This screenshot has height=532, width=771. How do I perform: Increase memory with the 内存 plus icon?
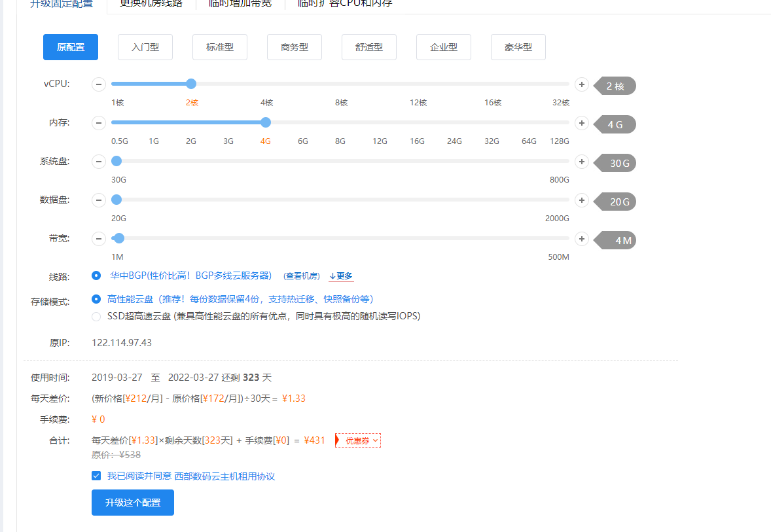click(581, 123)
